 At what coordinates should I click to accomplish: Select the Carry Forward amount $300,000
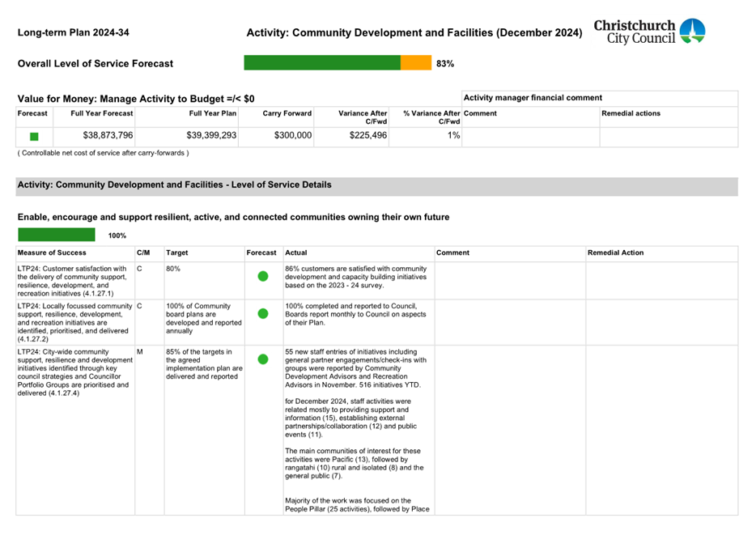click(293, 136)
